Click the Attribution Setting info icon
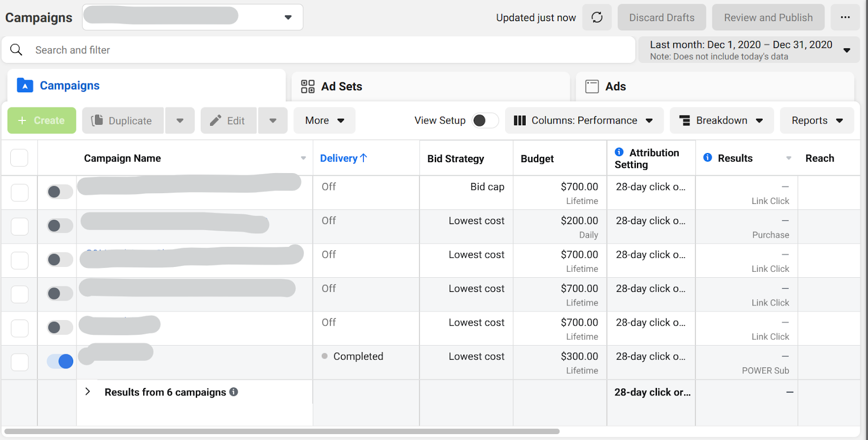868x440 pixels. tap(619, 152)
